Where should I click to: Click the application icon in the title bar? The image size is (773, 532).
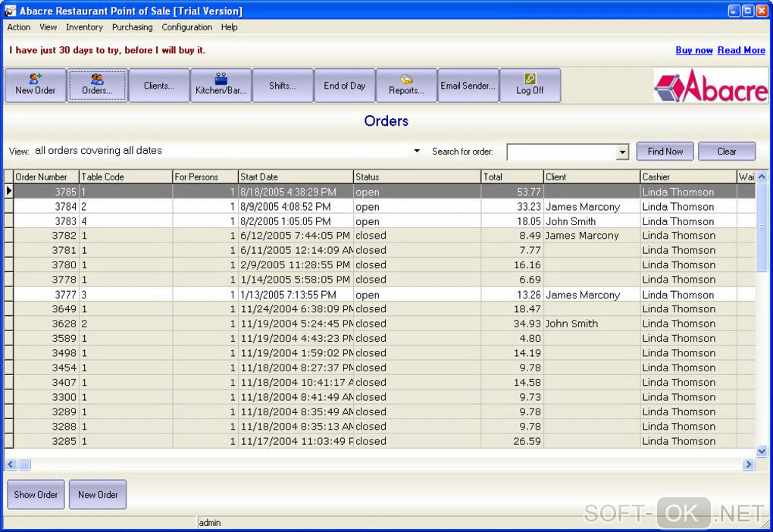point(10,11)
